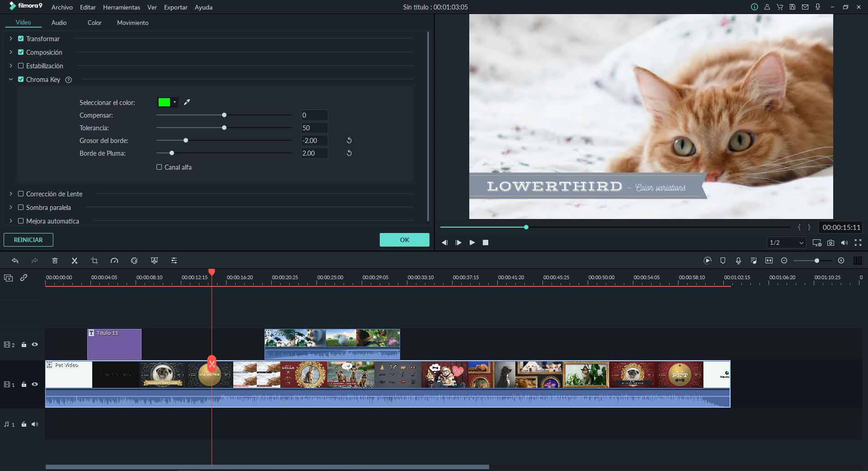Select the scissors split tool
The width and height of the screenshot is (868, 471).
click(75, 261)
